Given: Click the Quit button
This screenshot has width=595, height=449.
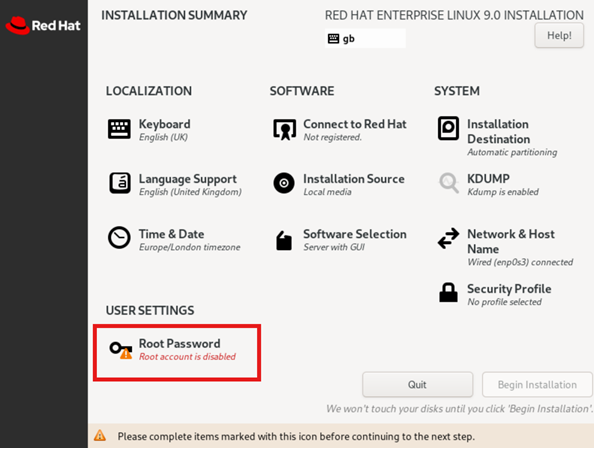Looking at the screenshot, I should [x=417, y=384].
